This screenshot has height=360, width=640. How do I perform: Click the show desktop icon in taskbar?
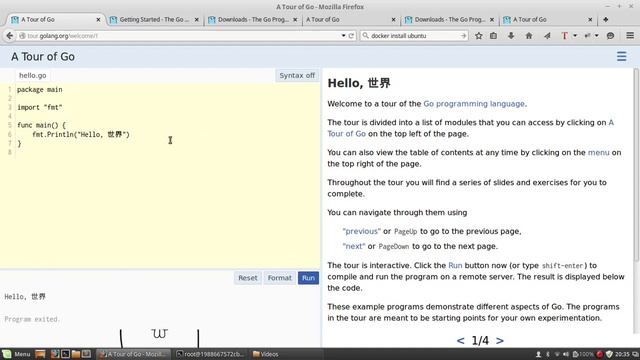40,354
